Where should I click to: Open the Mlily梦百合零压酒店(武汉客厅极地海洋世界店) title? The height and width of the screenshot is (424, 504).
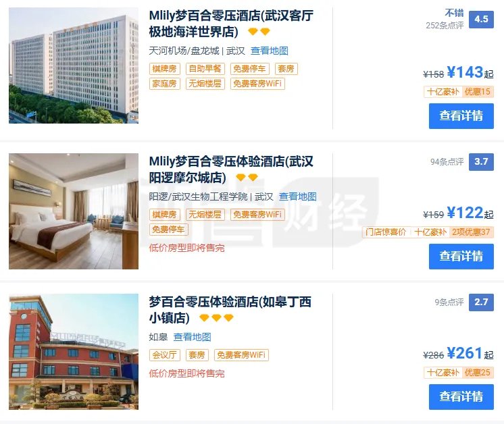tap(231, 24)
